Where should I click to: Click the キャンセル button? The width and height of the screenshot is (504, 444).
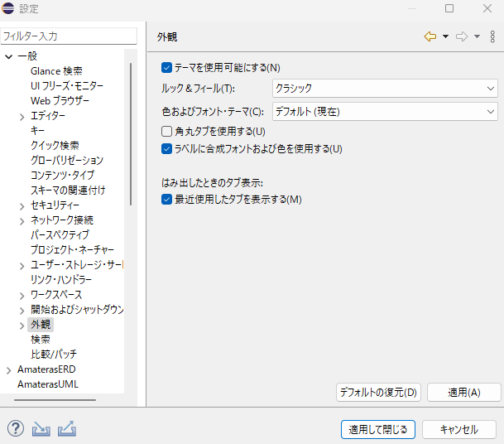click(x=459, y=429)
